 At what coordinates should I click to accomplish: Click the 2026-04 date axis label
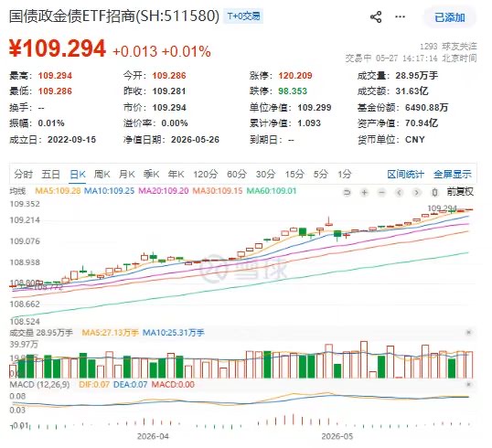click(x=153, y=436)
